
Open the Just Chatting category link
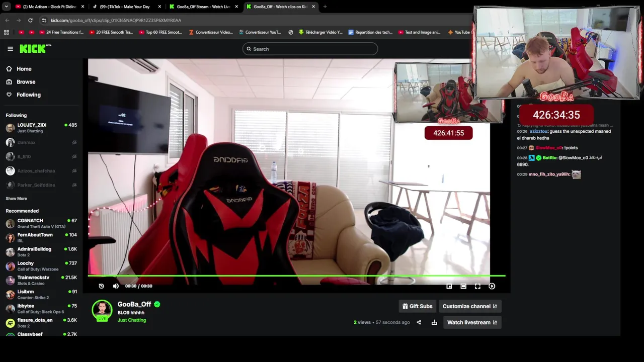click(132, 320)
